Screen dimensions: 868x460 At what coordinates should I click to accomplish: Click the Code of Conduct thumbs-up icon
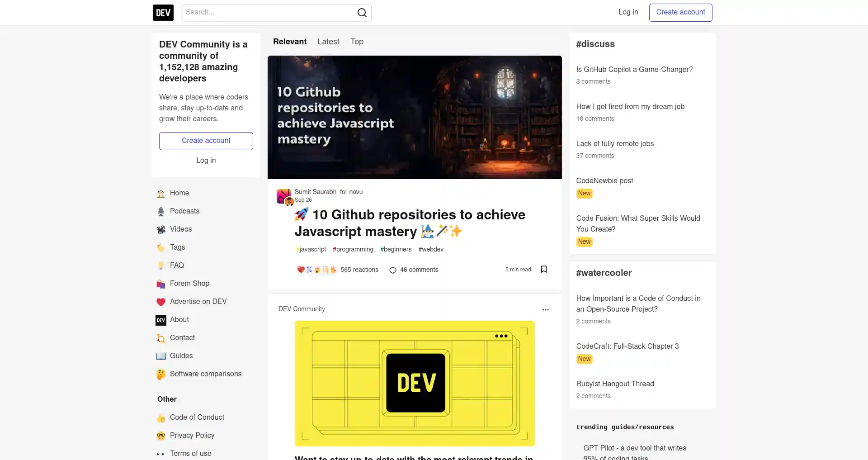tap(161, 418)
